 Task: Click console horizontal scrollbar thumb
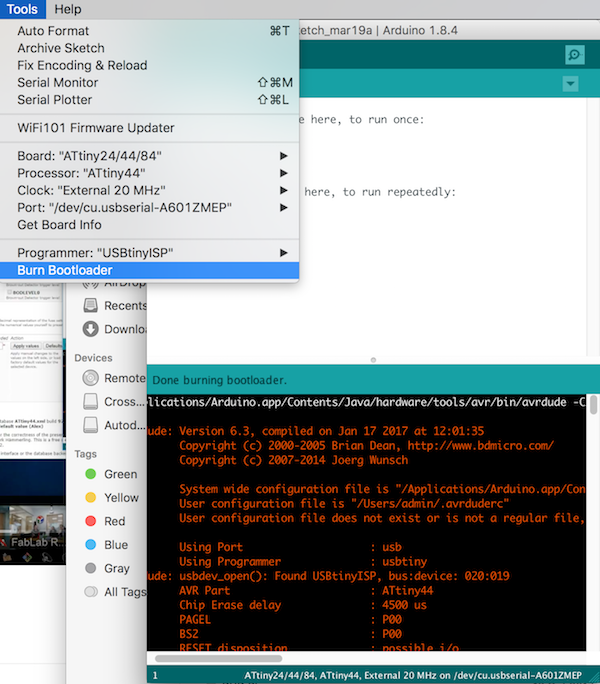(x=219, y=658)
